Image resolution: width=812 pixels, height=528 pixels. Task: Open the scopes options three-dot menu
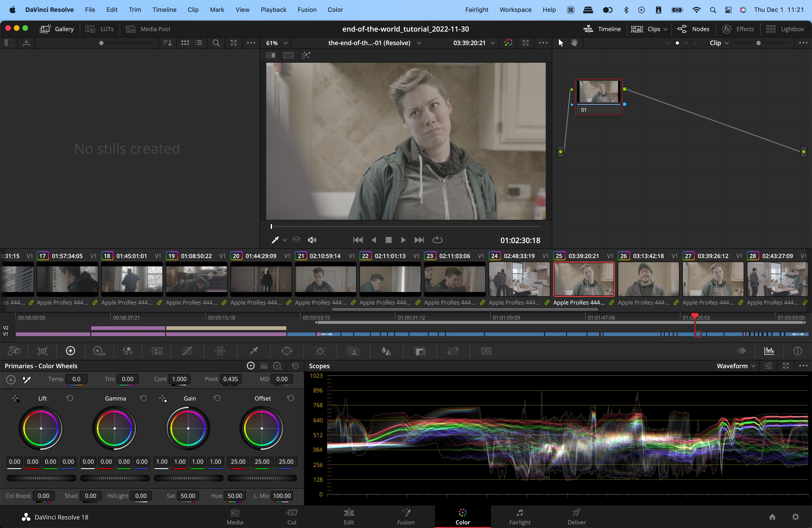point(803,366)
